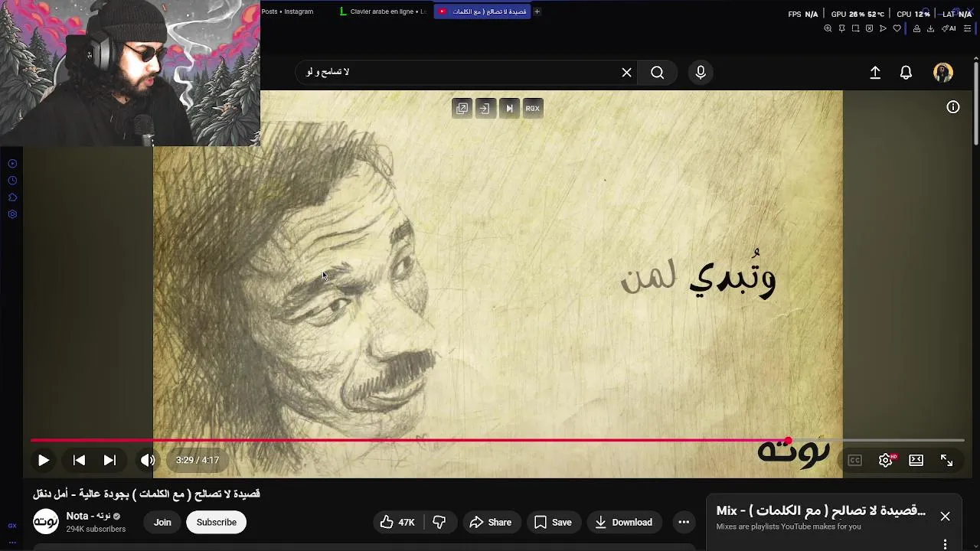Close the Mix playlist panel
This screenshot has width=980, height=551.
pyautogui.click(x=945, y=517)
